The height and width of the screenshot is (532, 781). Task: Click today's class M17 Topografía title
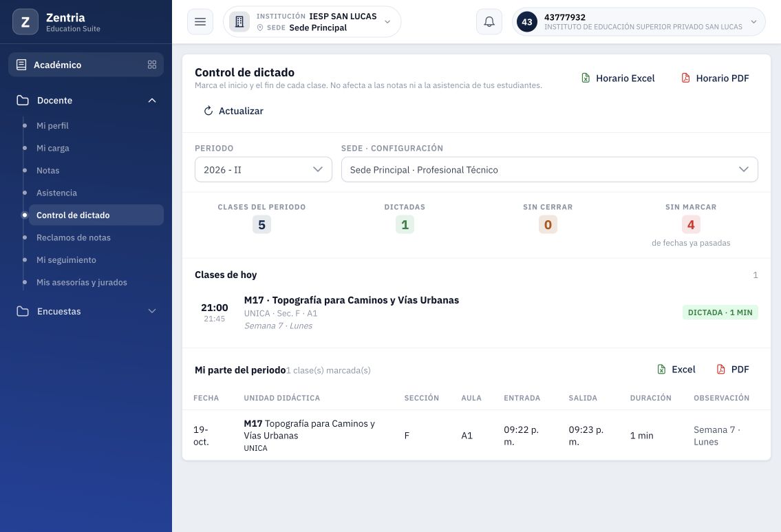pyautogui.click(x=352, y=300)
